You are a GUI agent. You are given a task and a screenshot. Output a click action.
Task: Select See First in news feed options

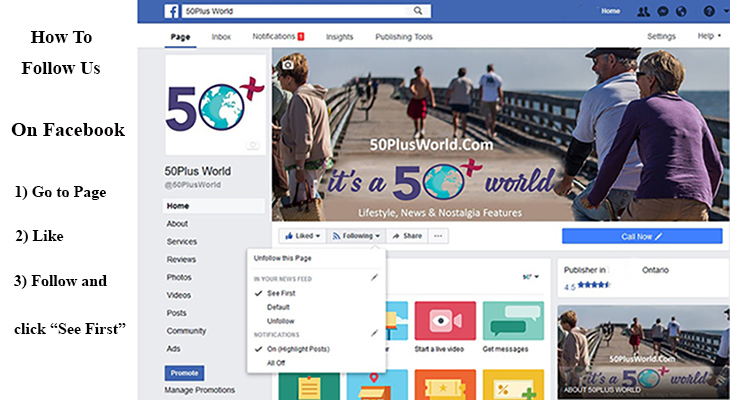(x=281, y=293)
